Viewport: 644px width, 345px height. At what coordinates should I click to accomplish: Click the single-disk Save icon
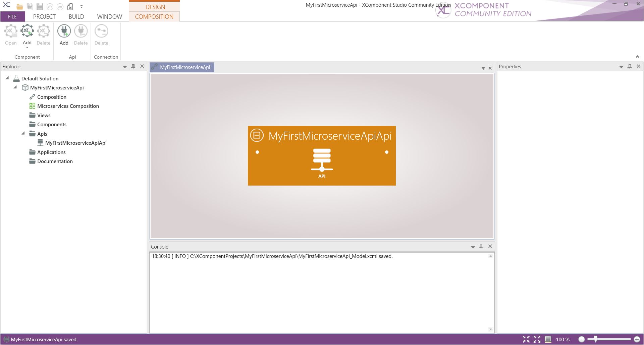(40, 6)
